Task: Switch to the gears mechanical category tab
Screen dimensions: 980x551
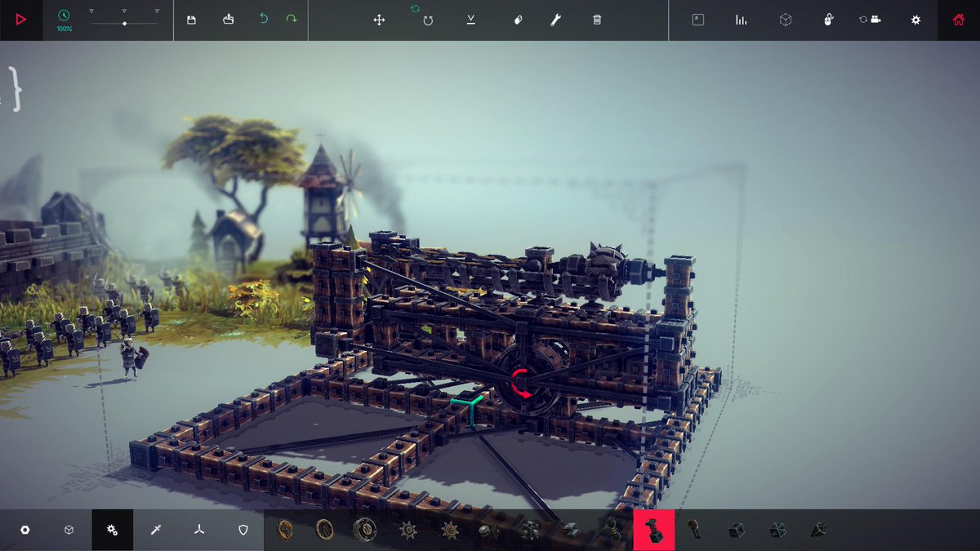Action: 112,530
